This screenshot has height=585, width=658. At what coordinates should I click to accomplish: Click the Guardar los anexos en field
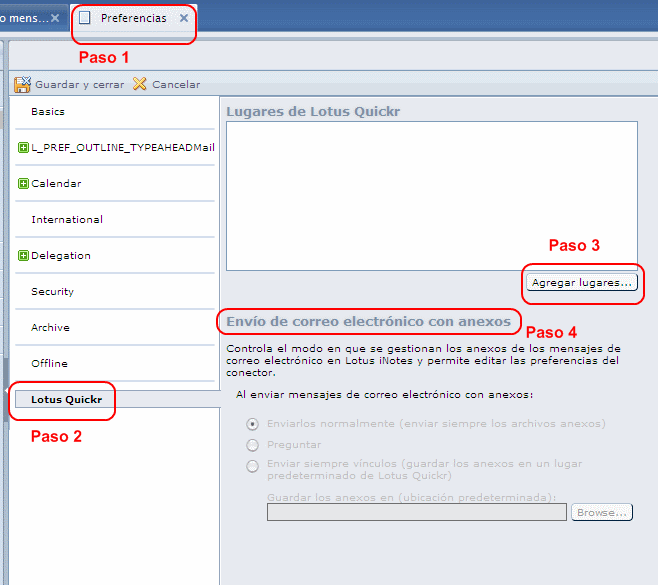pos(417,512)
